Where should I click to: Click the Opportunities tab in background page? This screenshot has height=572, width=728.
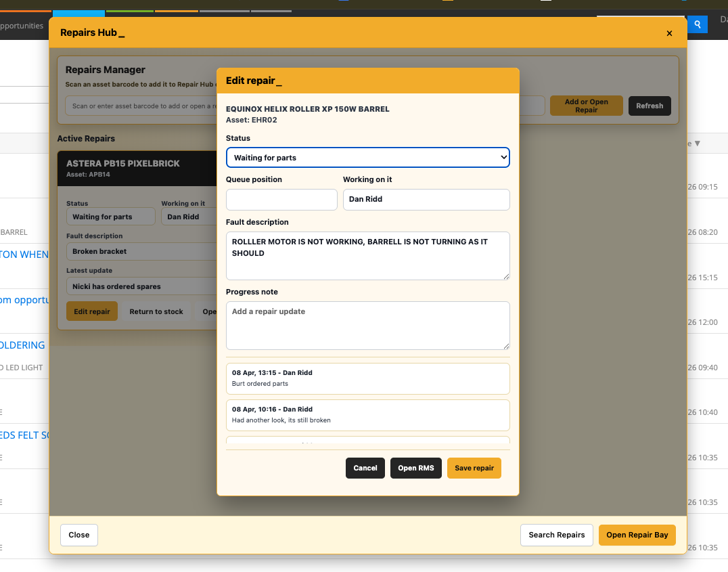coord(22,26)
